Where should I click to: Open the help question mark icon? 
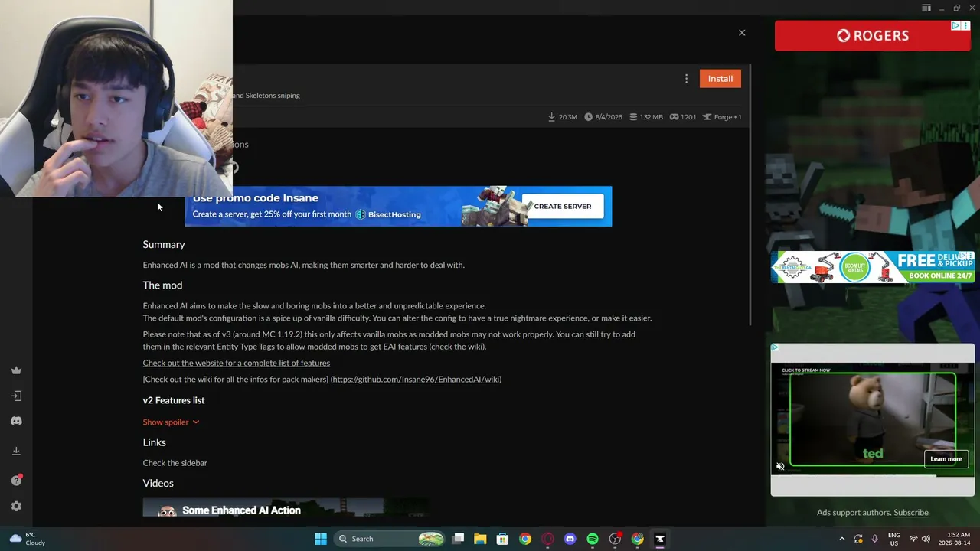(16, 480)
